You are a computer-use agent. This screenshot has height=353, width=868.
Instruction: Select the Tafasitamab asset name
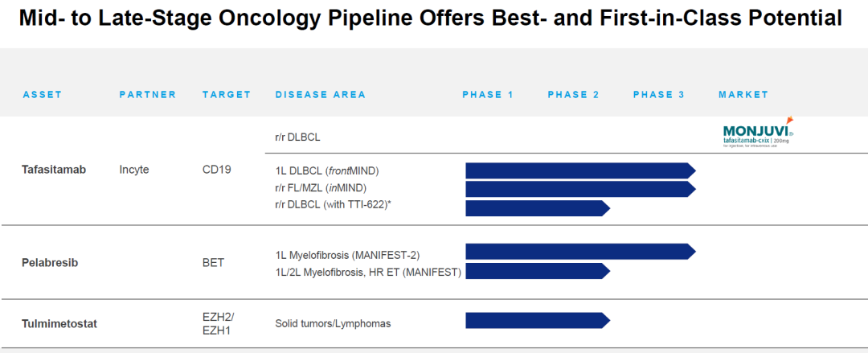(54, 170)
